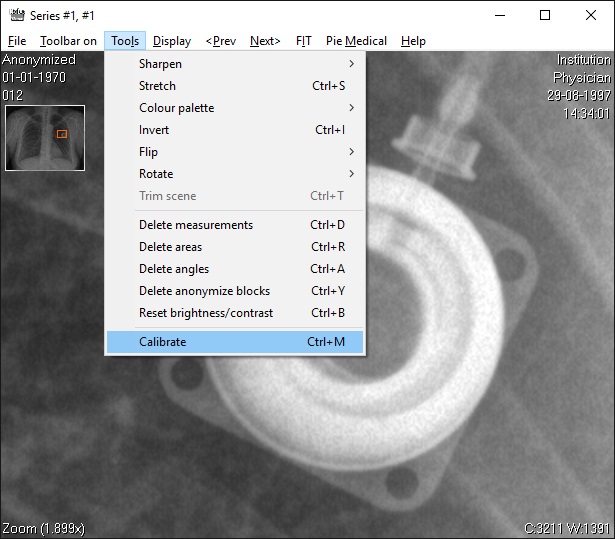Expand the Sharpen submenu
This screenshot has height=539, width=615.
235,64
